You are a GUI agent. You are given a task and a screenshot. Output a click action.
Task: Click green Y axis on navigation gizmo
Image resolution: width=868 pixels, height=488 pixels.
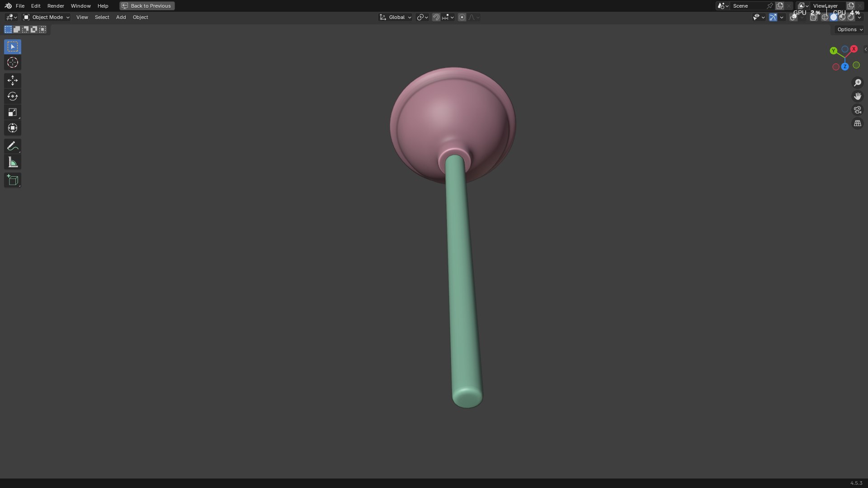833,51
